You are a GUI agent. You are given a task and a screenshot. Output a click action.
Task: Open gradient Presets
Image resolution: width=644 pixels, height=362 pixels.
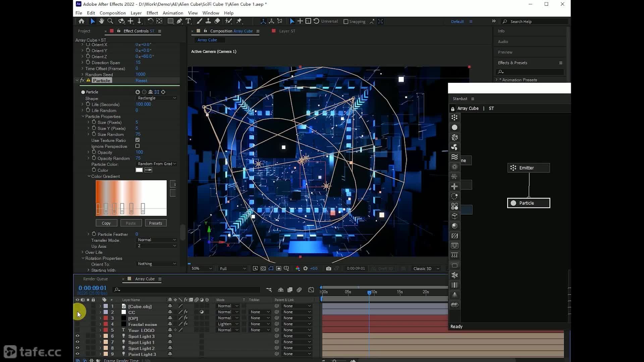(x=156, y=223)
